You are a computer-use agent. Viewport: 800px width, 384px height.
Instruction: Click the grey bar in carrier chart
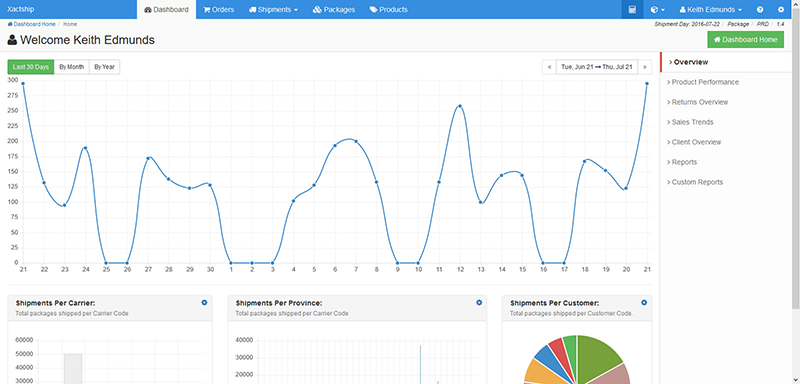[x=73, y=369]
